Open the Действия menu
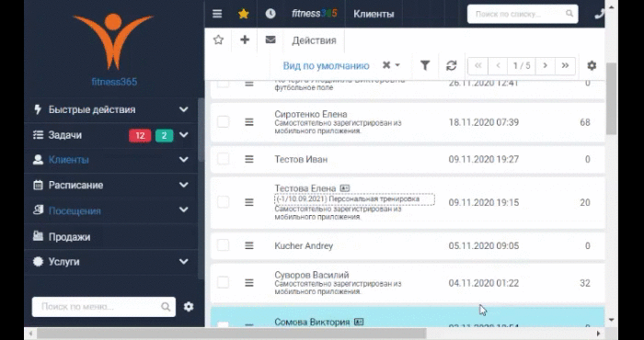The image size is (644, 340). (x=315, y=40)
